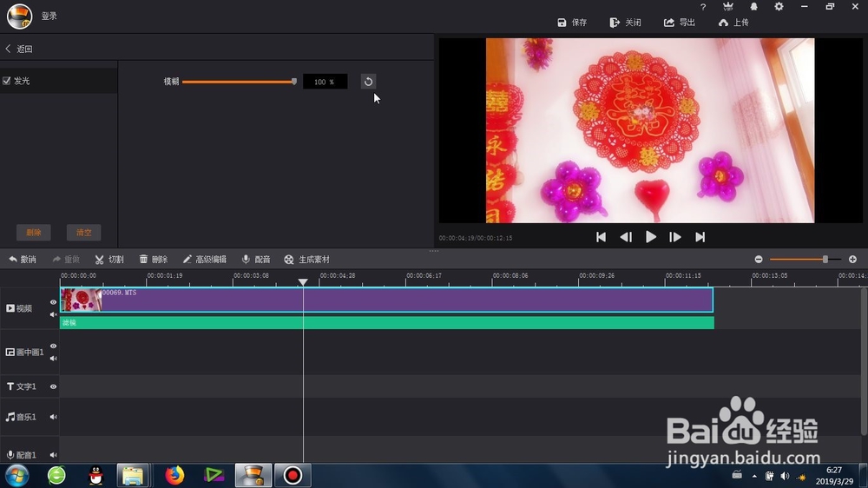Open the notifications bell icon

coord(753,7)
